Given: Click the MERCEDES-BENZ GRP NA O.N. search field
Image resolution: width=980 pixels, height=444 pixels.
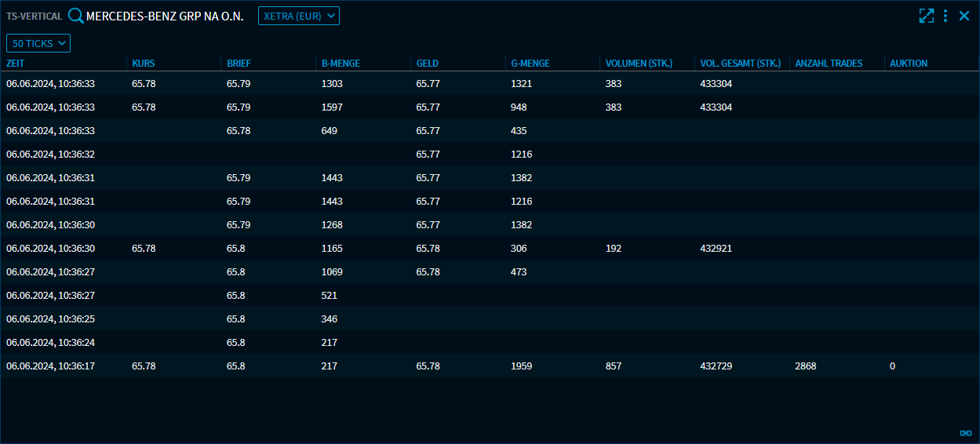Looking at the screenshot, I should point(165,16).
